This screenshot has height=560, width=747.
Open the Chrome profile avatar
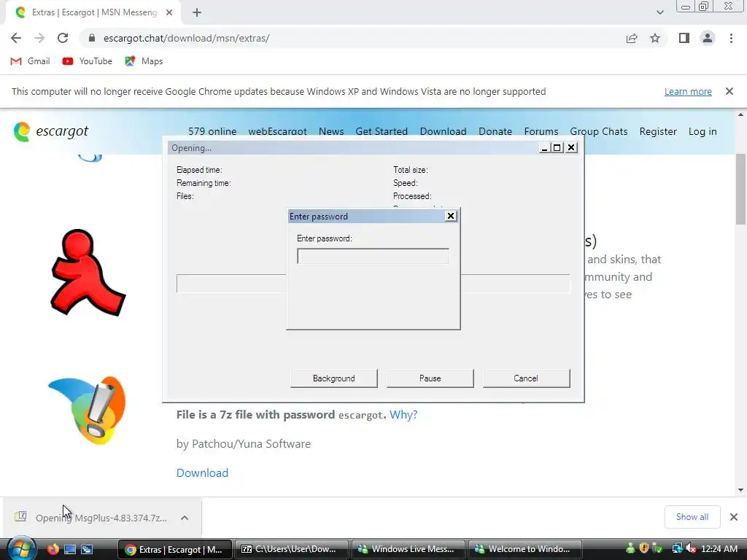click(708, 38)
